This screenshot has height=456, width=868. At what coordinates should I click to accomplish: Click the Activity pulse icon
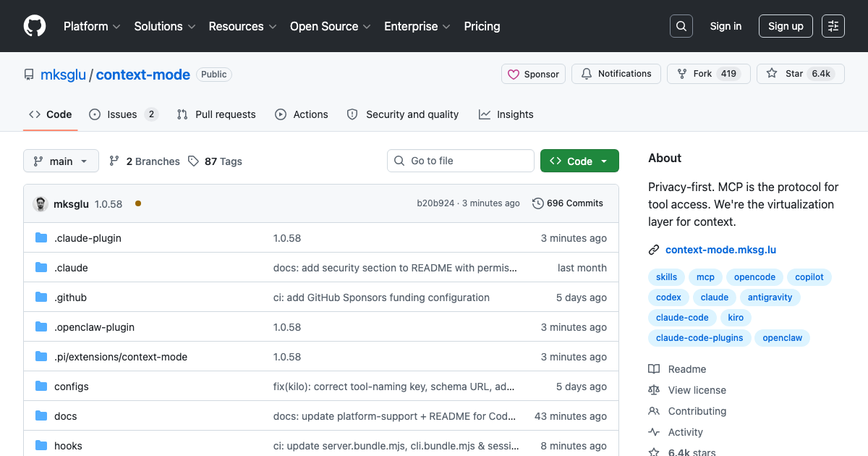[x=654, y=432]
